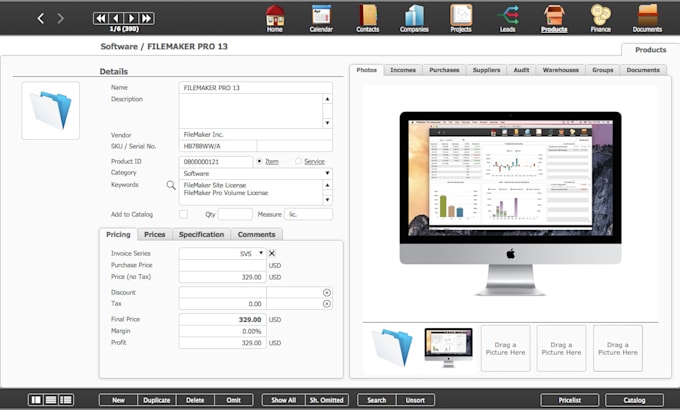Click the Keywords scroll up arrow
Viewport: 680px width, 410px height.
point(327,185)
